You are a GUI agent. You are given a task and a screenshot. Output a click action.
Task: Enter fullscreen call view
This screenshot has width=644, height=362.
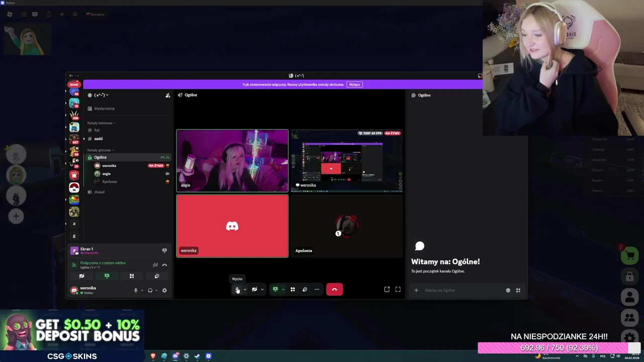pyautogui.click(x=398, y=290)
